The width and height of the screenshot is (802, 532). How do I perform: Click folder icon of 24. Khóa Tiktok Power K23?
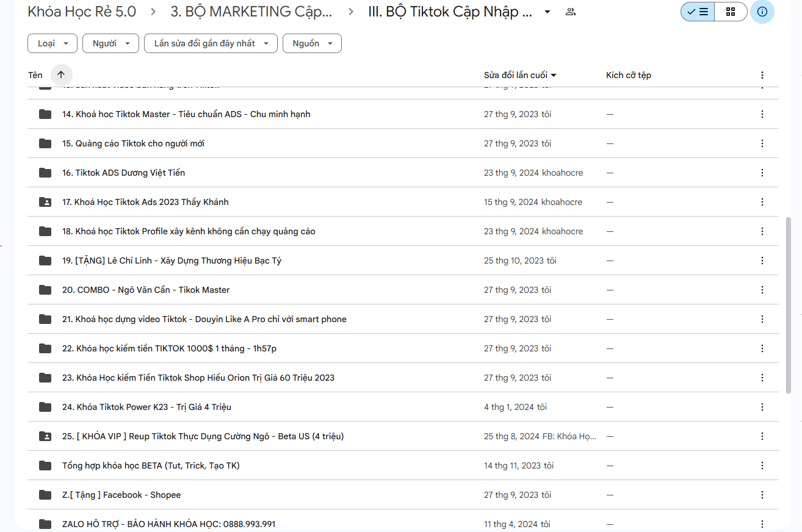coord(45,407)
